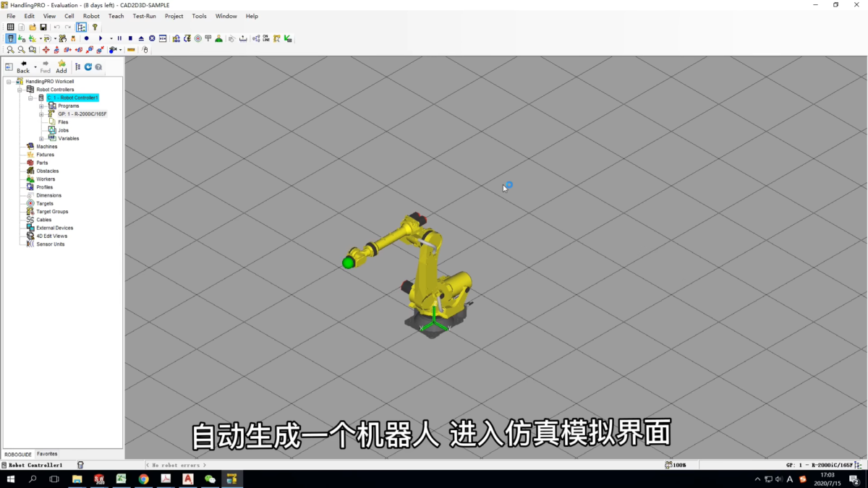Click the yellow measure ruler icon
The width and height of the screenshot is (868, 488).
(131, 50)
